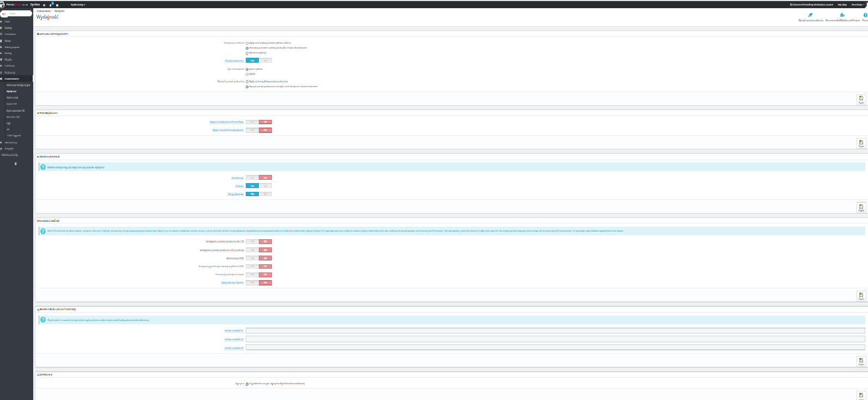The image size is (868, 400).
Task: Save the Tryb debugowania section with Zapisz
Action: [861, 143]
